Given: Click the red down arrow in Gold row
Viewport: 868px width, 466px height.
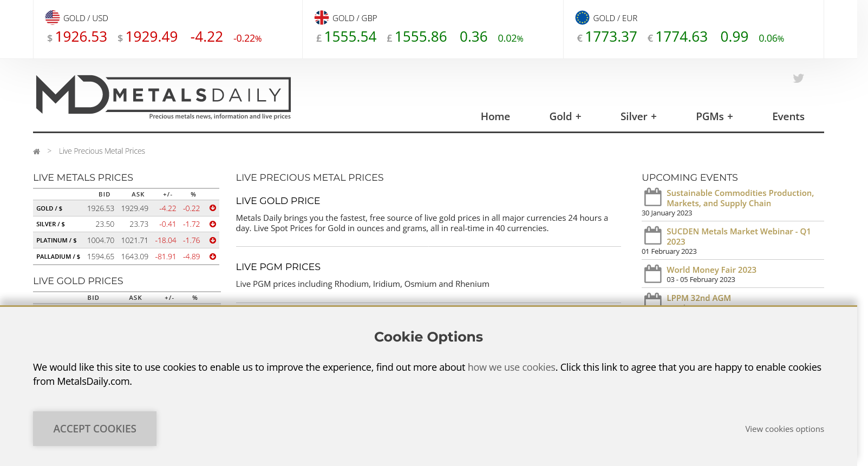Looking at the screenshot, I should click(213, 208).
